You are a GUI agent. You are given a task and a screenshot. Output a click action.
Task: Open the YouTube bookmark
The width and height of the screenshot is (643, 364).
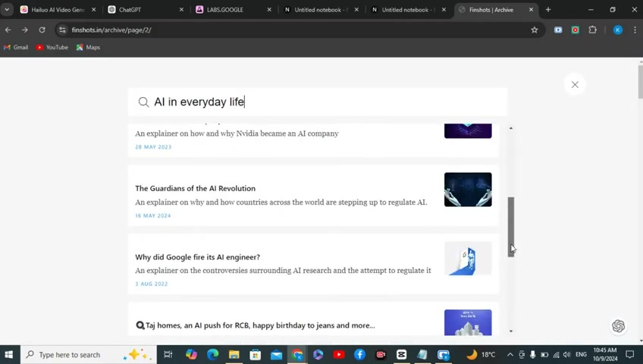tap(52, 48)
